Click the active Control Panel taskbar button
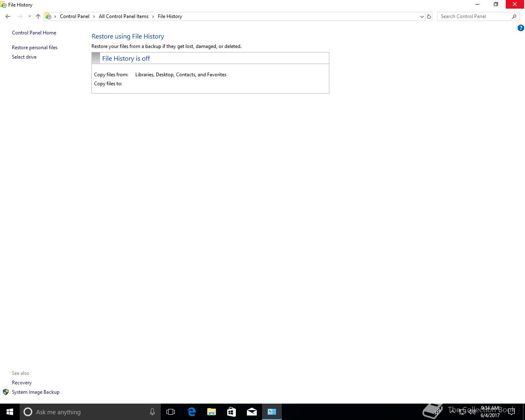 point(272,412)
